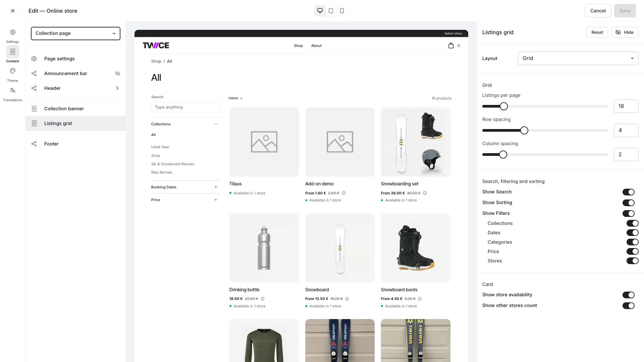Click the Reset button
644x362 pixels.
tap(597, 33)
